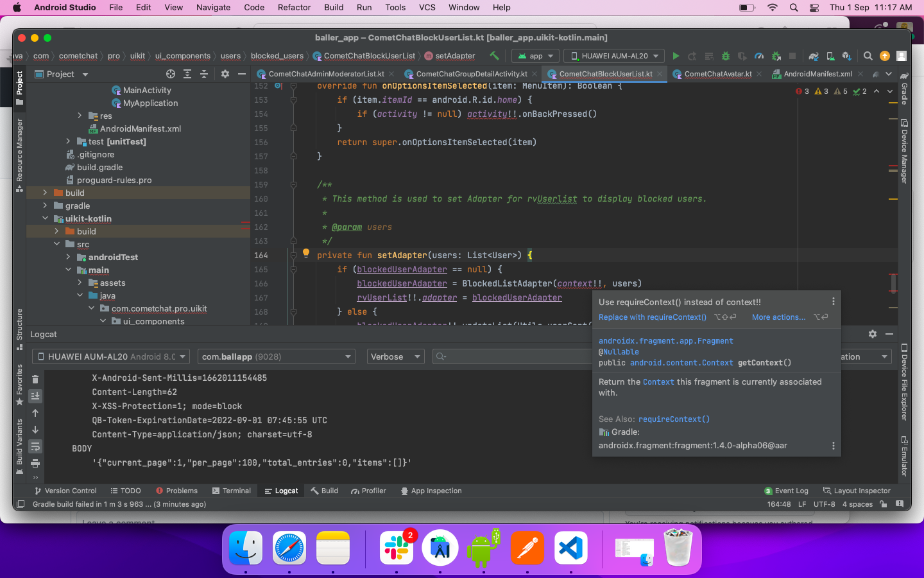
Task: Collapse the uikit-kotlin project node
Action: pos(46,218)
